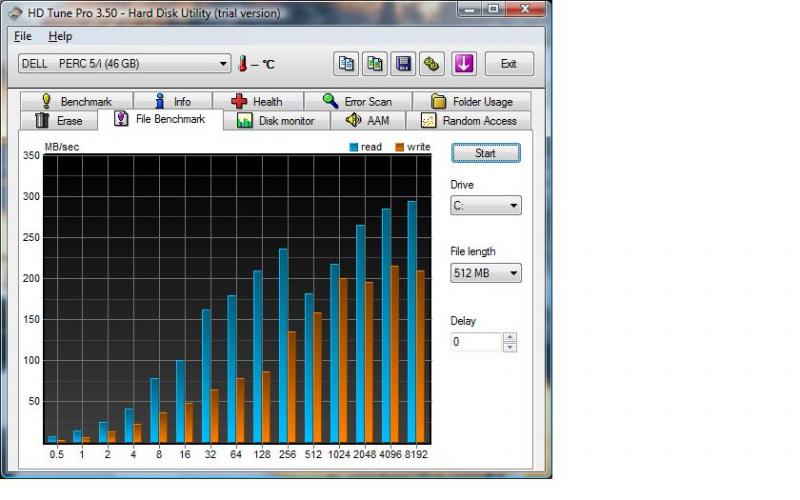Open the options tools icon

pyautogui.click(x=432, y=64)
